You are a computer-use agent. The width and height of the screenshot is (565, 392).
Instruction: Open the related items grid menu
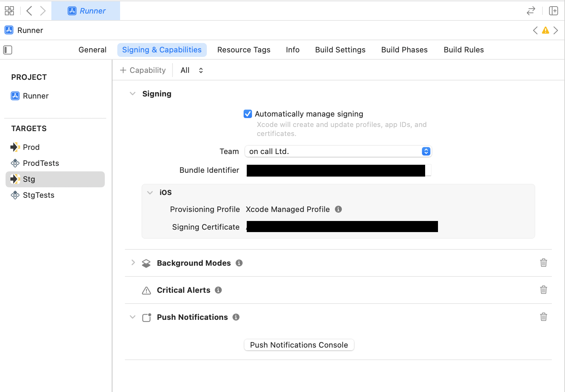[9, 11]
